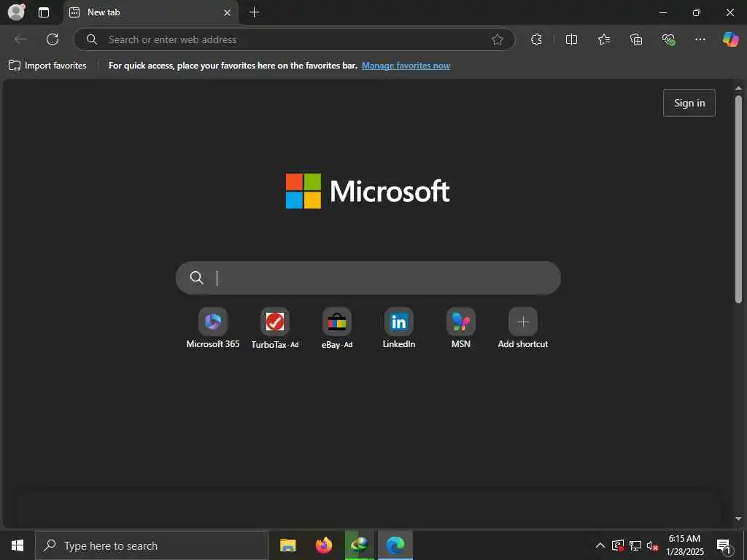Click the page search box

pyautogui.click(x=368, y=278)
